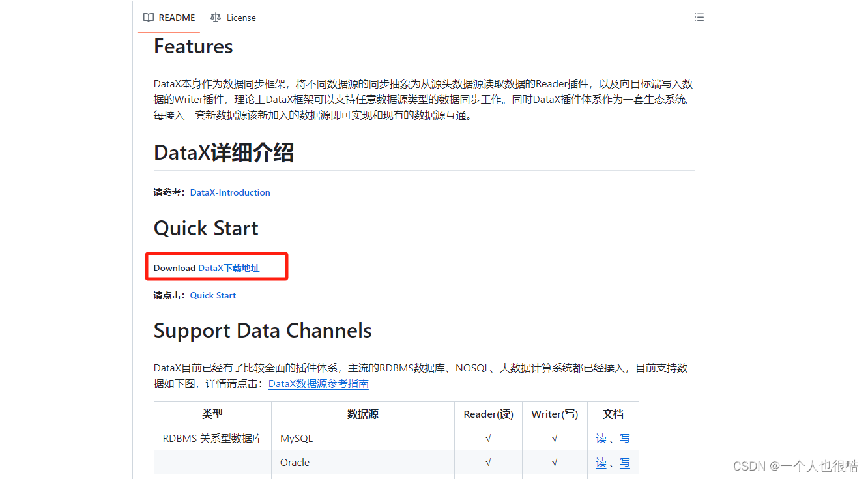Click the Support Data Channels heading
Viewport: 868px width, 479px height.
click(263, 330)
